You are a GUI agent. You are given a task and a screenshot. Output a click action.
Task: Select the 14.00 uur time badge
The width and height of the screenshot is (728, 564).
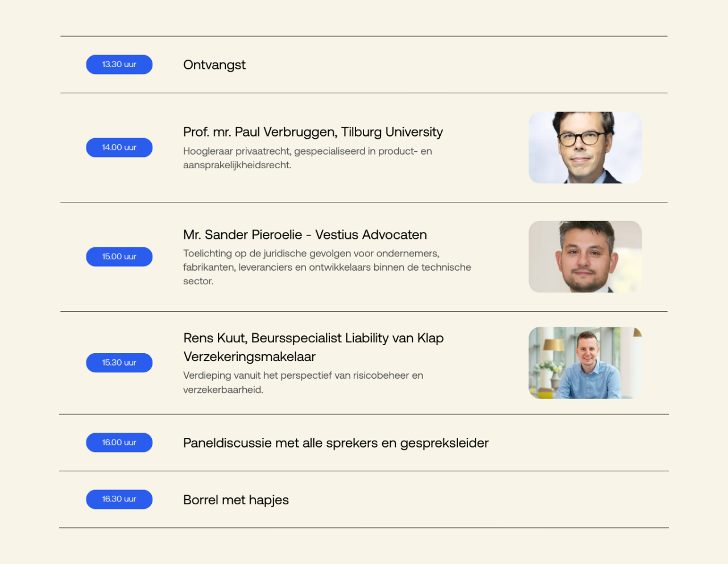pyautogui.click(x=119, y=148)
